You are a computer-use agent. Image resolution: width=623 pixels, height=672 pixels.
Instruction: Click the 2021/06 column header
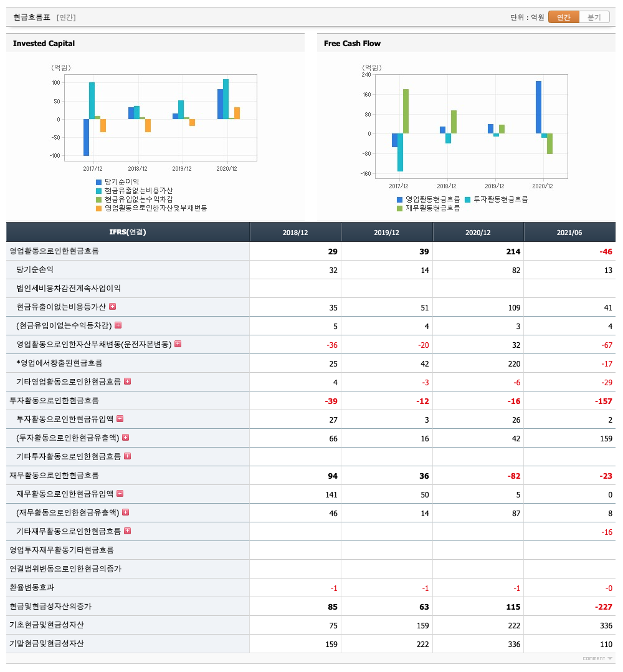[x=569, y=233]
